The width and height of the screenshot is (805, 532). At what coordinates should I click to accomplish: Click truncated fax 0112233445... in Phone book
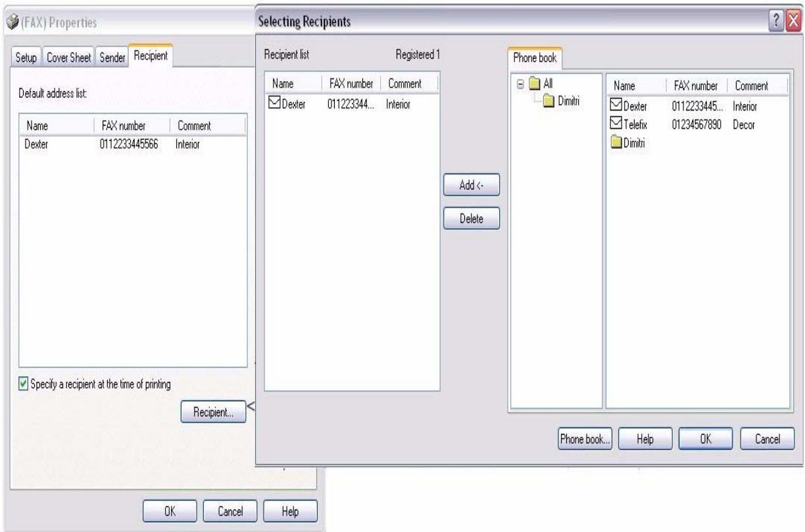click(x=697, y=106)
